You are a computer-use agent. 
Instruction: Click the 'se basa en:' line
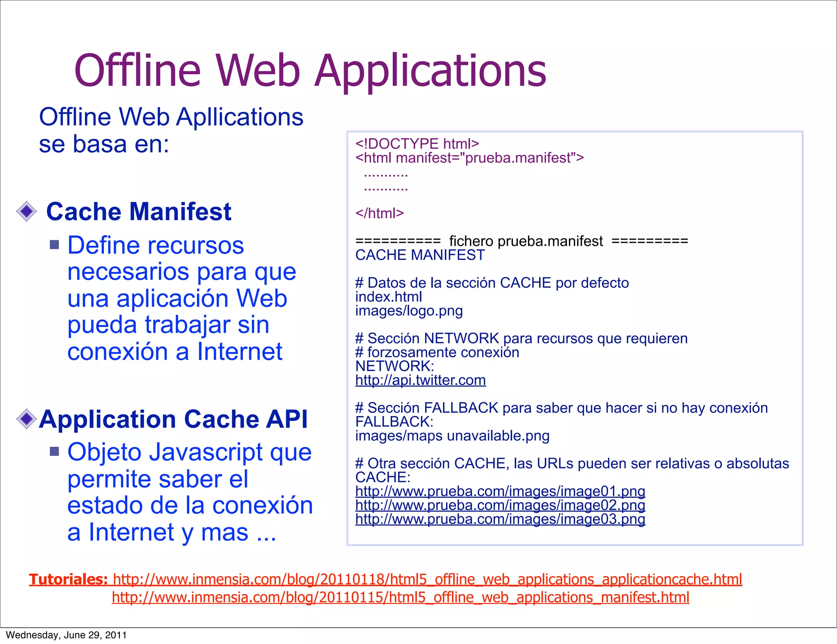104,144
